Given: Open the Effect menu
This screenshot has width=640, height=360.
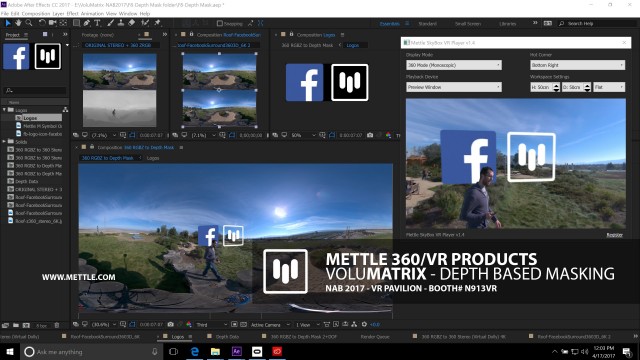Looking at the screenshot, I should click(72, 13).
